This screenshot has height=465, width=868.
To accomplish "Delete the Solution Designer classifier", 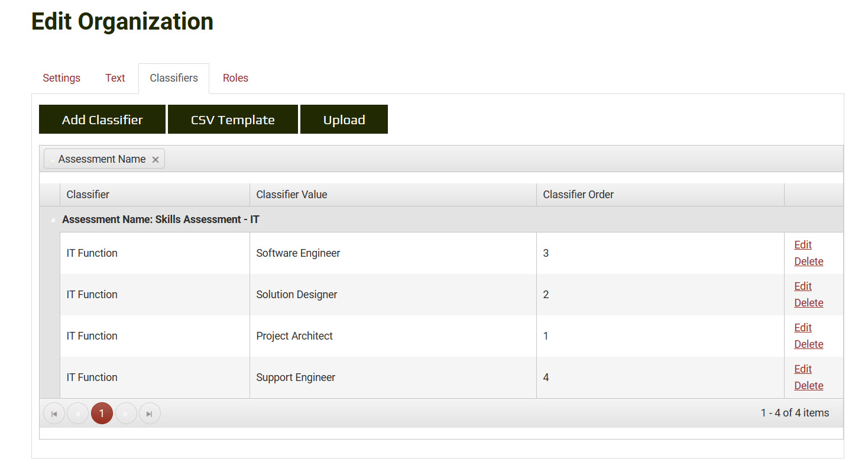I will (808, 303).
